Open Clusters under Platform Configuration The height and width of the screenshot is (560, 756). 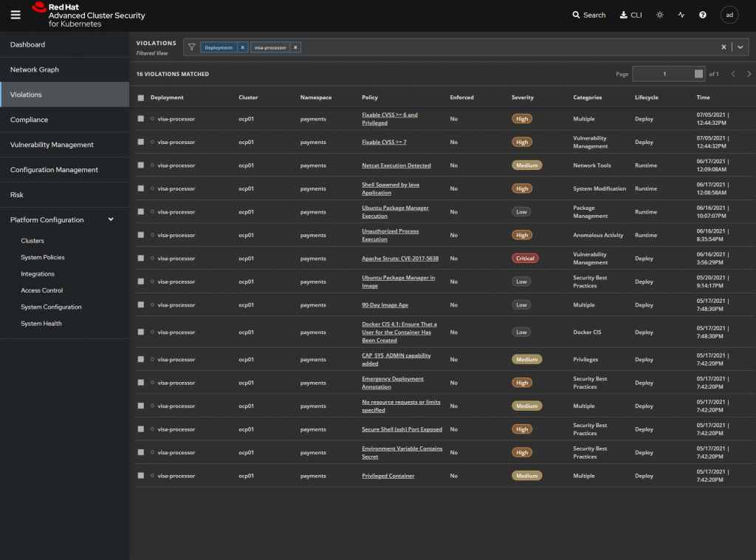tap(32, 241)
